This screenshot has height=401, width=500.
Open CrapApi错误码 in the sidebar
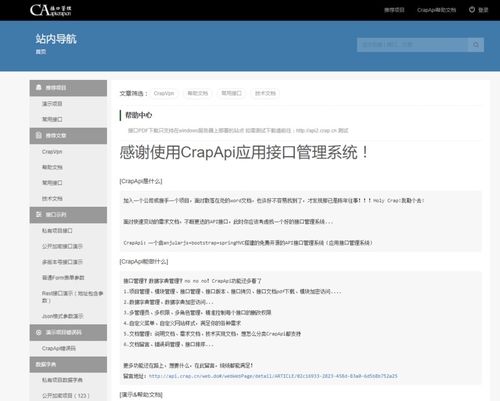point(59,348)
